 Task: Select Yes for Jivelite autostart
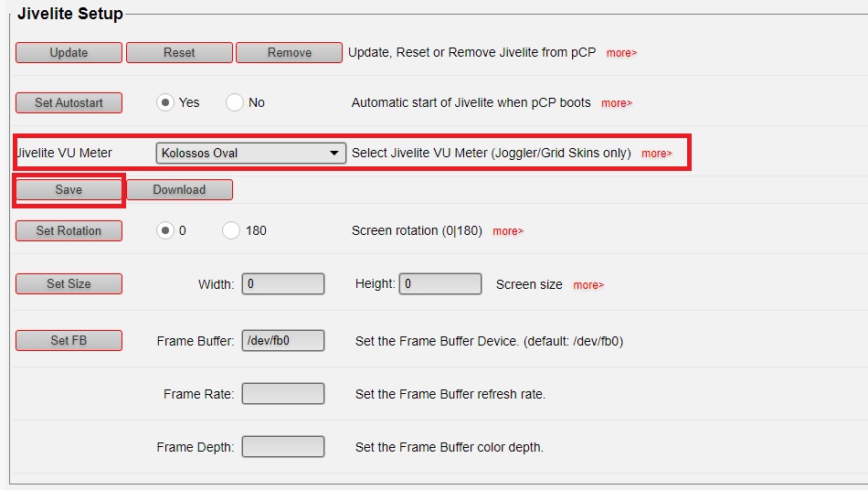165,102
